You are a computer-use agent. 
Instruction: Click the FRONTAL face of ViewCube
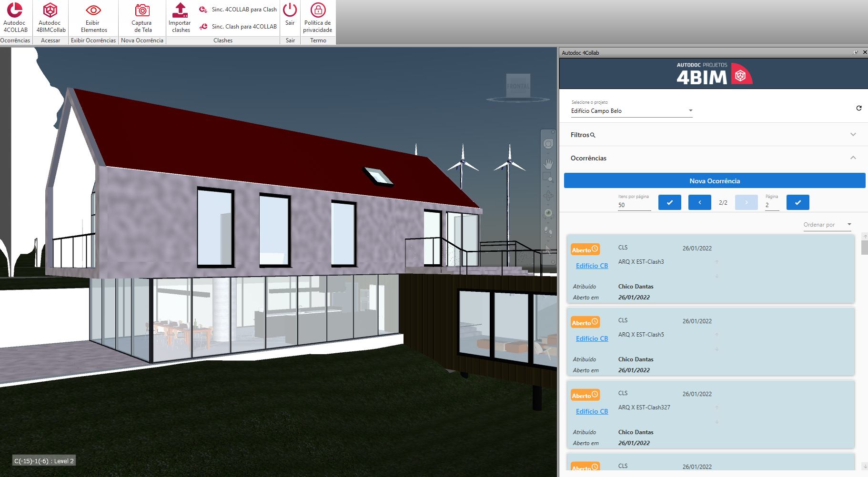[x=518, y=86]
